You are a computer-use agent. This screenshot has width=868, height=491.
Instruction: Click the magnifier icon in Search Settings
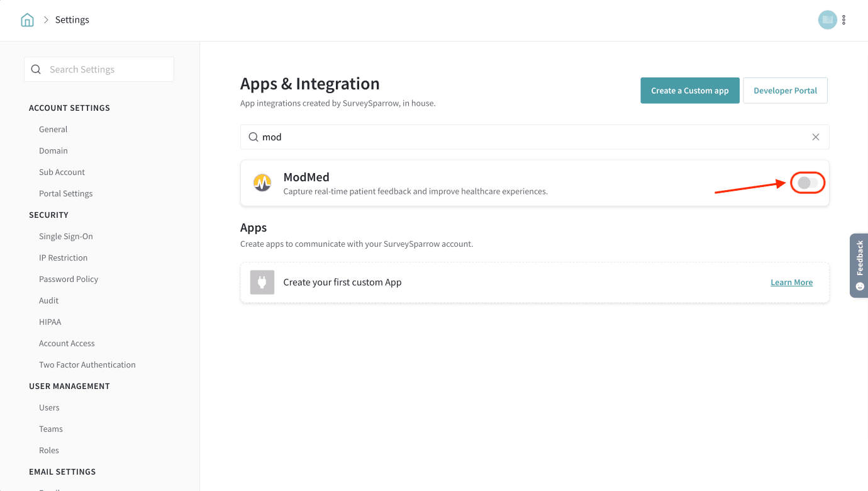coord(36,69)
